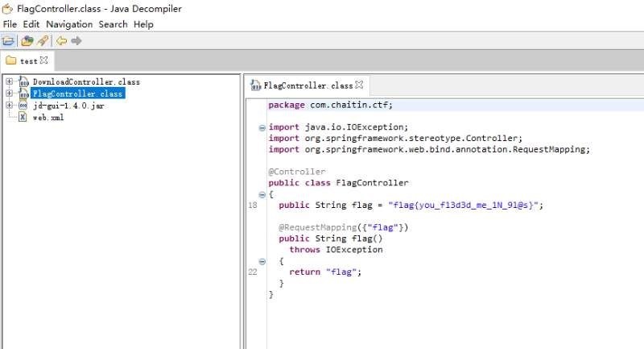The width and height of the screenshot is (644, 349).
Task: Collapse the import statements block
Action: coord(262,127)
